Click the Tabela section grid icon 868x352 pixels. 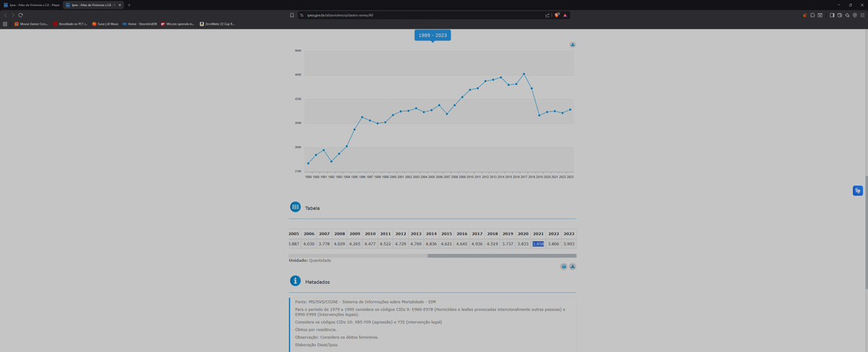pyautogui.click(x=295, y=207)
